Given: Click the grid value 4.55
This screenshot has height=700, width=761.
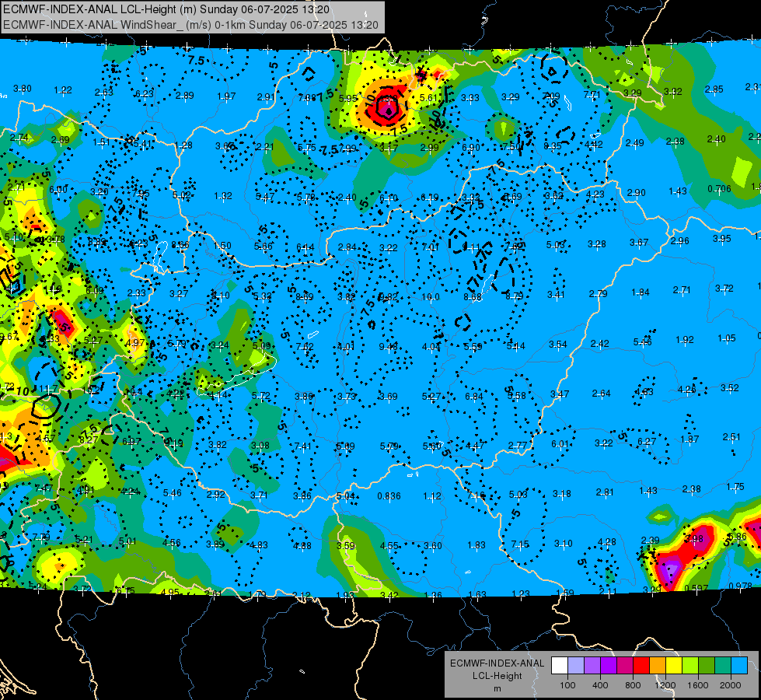Looking at the screenshot, I should [x=389, y=545].
